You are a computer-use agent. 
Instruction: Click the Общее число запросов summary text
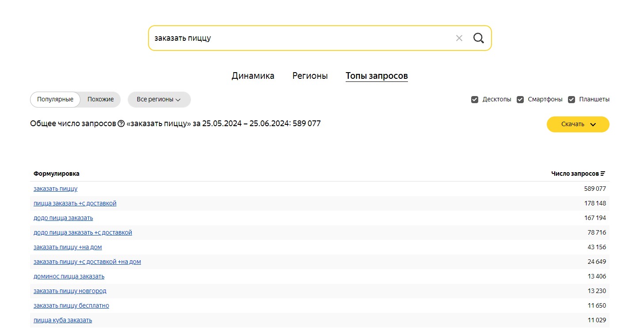(175, 123)
